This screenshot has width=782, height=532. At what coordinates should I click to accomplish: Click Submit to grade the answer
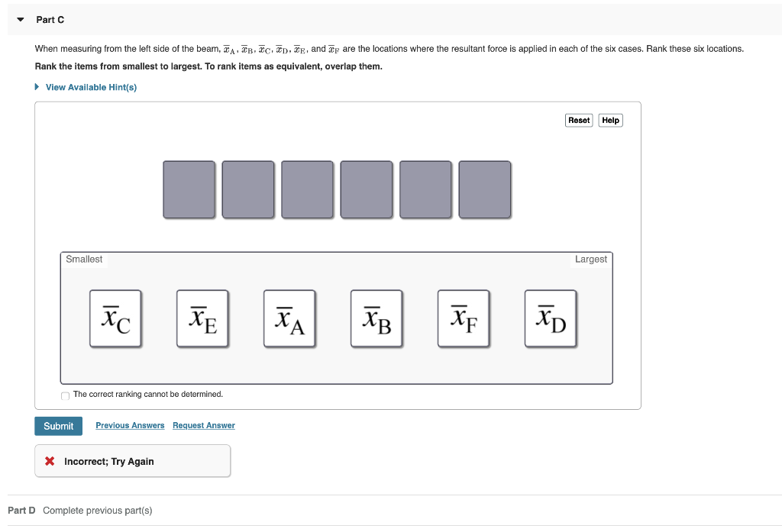[x=58, y=426]
